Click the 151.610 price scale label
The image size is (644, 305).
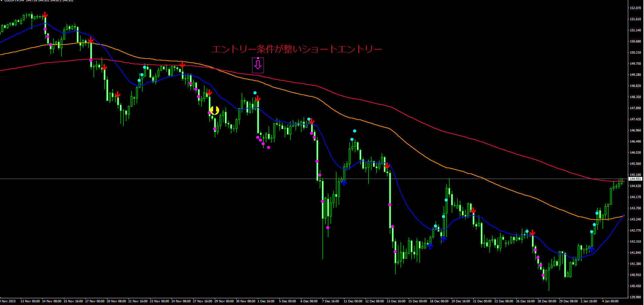coord(635,19)
